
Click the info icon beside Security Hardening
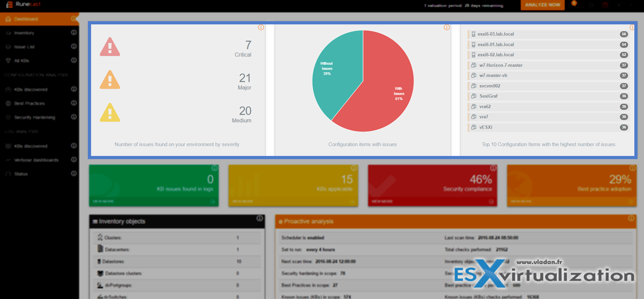[74, 117]
